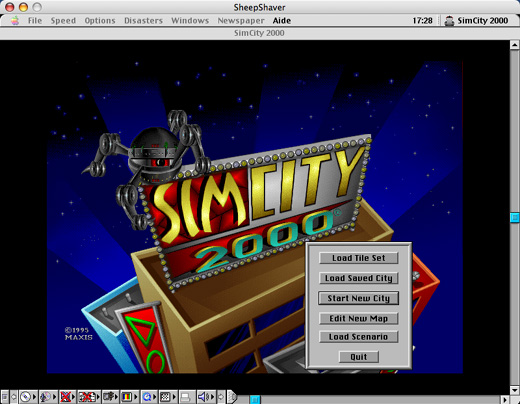This screenshot has width=520, height=404.
Task: Open the CD audio control strip module
Action: tap(25, 397)
